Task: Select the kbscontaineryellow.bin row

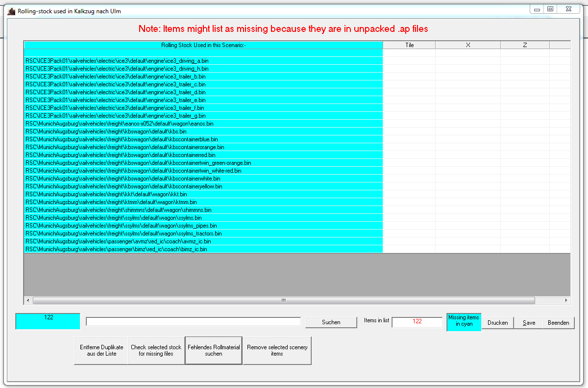Action: (203, 186)
